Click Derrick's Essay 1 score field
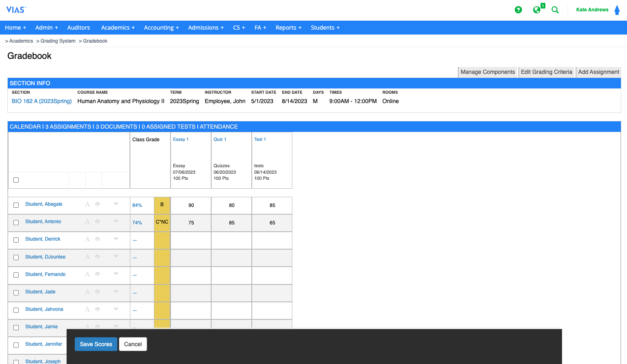This screenshot has height=364, width=627. [191, 240]
